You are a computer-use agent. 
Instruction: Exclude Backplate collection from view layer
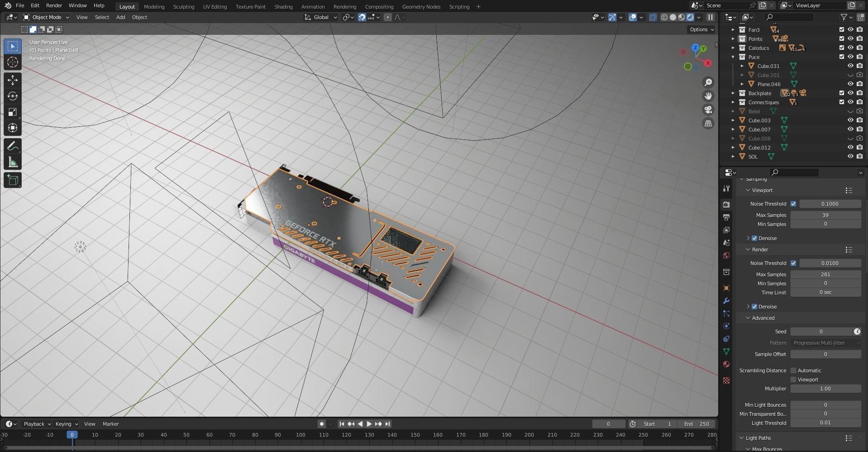[842, 93]
